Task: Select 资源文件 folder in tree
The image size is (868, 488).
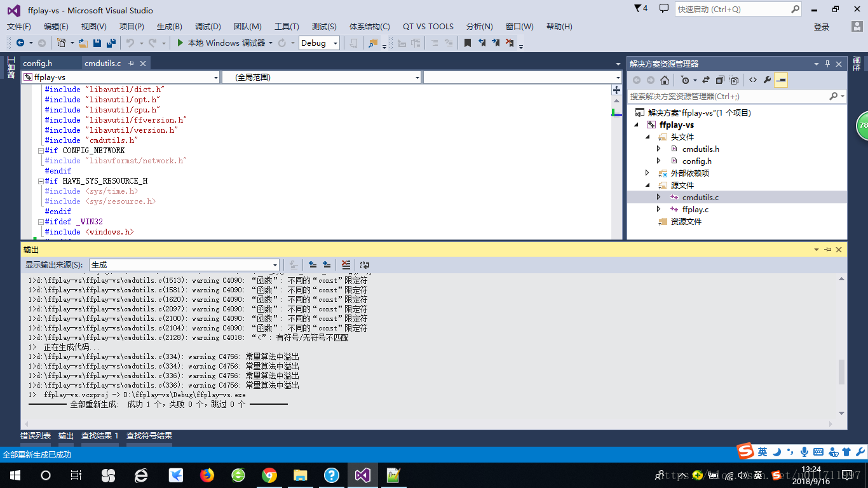Action: click(x=686, y=221)
